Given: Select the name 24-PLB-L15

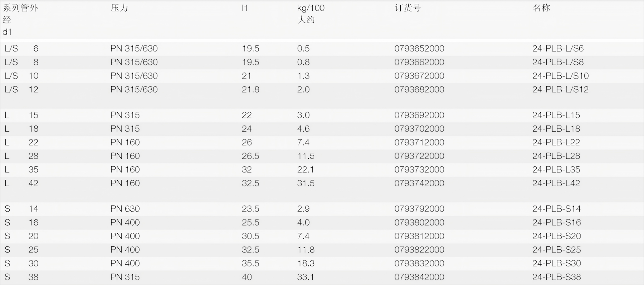Looking at the screenshot, I should click(x=556, y=115).
